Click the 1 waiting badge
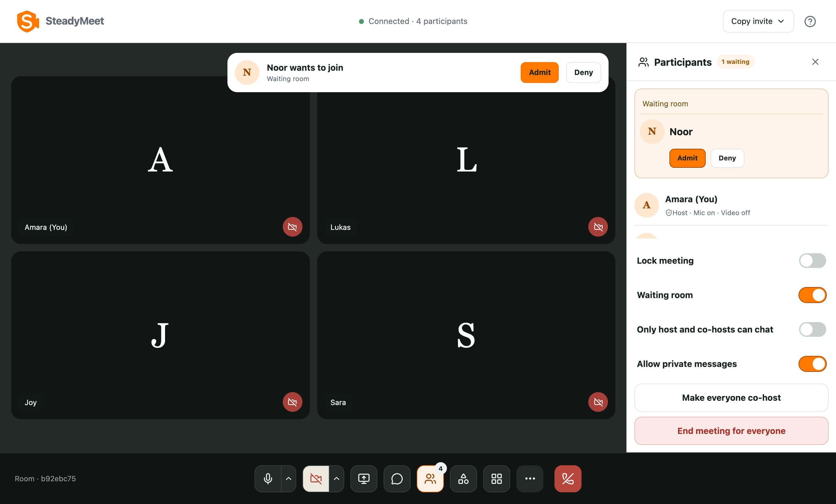Screen dimensions: 836x504 [735, 62]
